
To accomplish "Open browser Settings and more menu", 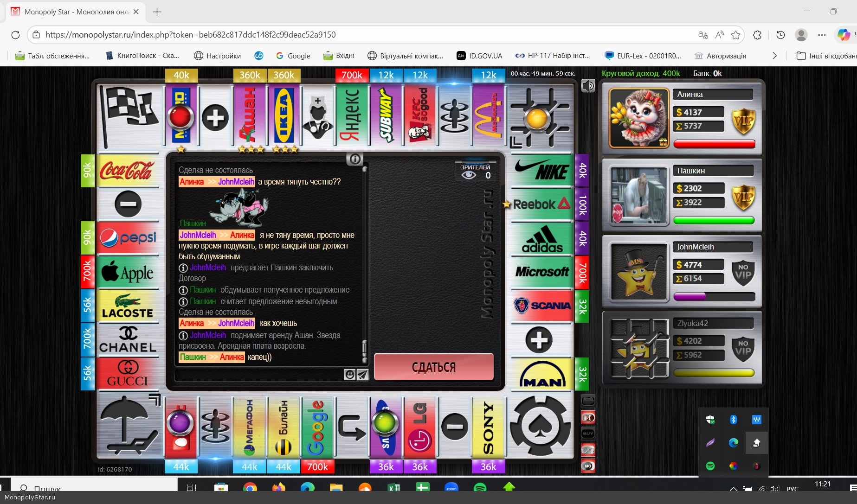I will [x=822, y=35].
